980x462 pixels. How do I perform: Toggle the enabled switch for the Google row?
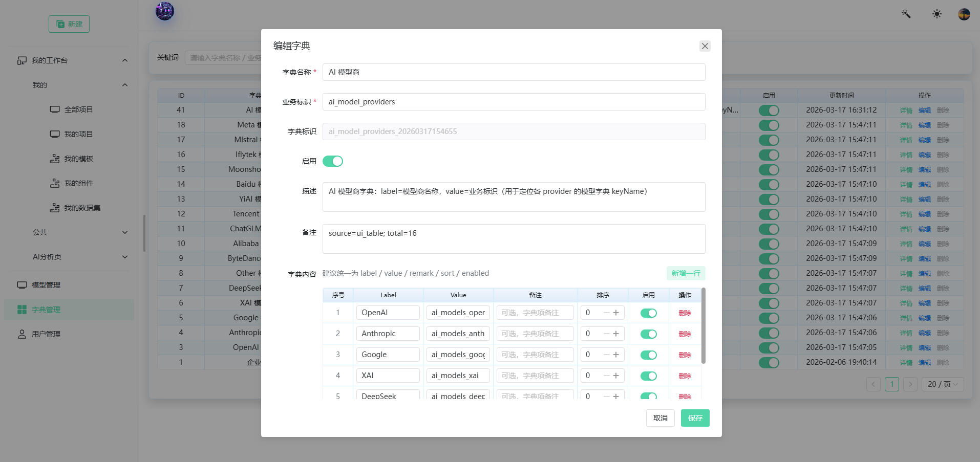[649, 355]
